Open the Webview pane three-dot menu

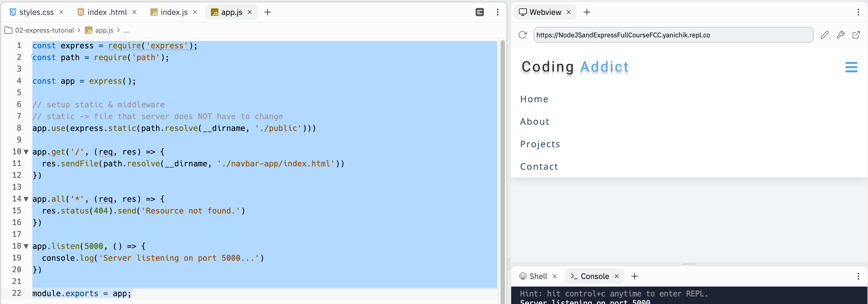(858, 12)
